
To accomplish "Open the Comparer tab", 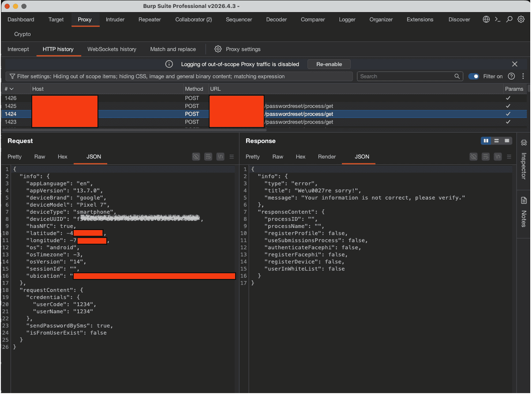I will (313, 19).
